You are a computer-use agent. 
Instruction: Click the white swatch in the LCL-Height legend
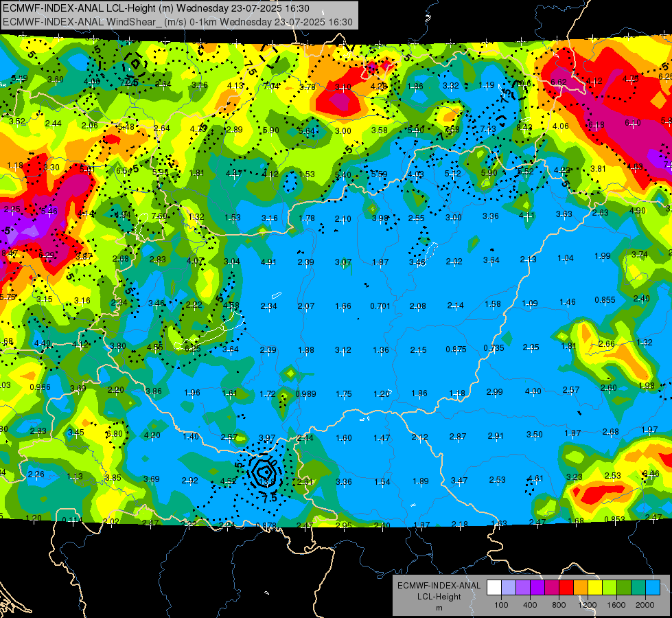pos(494,587)
